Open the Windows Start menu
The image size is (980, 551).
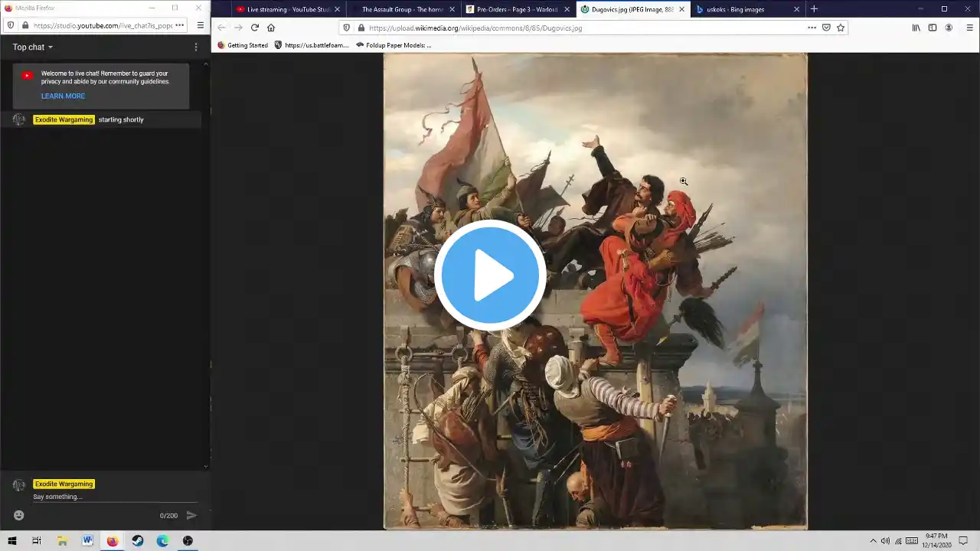(x=12, y=541)
